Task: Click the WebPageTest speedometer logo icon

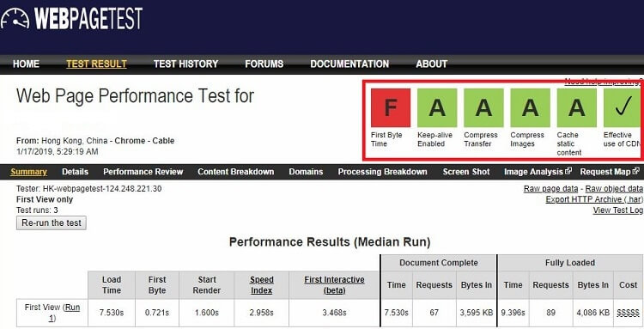Action: 15,19
